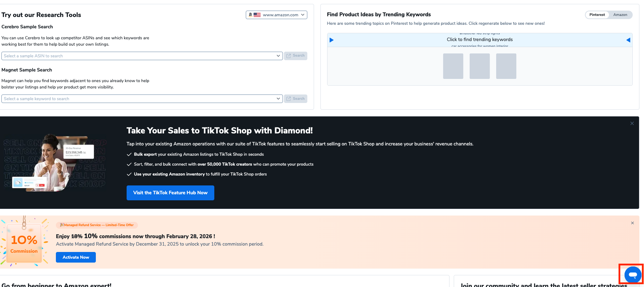
Task: Click the 10% Commission promo badge
Action: [x=24, y=243]
